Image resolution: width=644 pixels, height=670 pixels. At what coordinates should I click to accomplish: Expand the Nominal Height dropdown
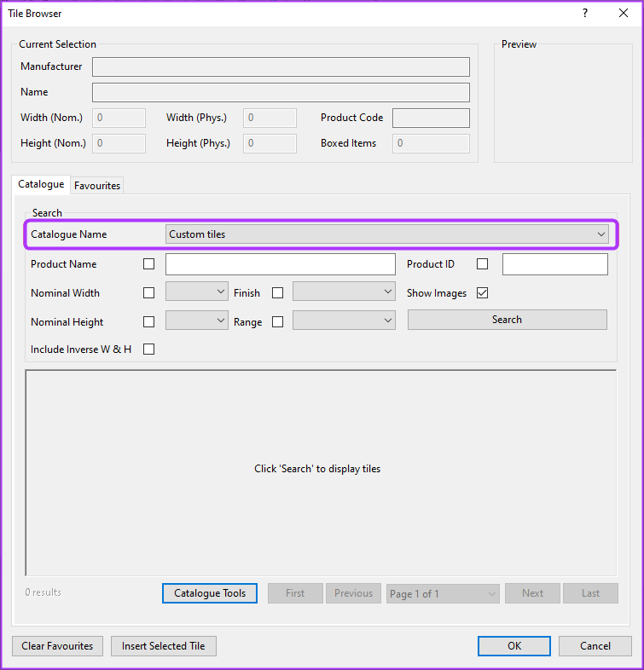tap(197, 321)
